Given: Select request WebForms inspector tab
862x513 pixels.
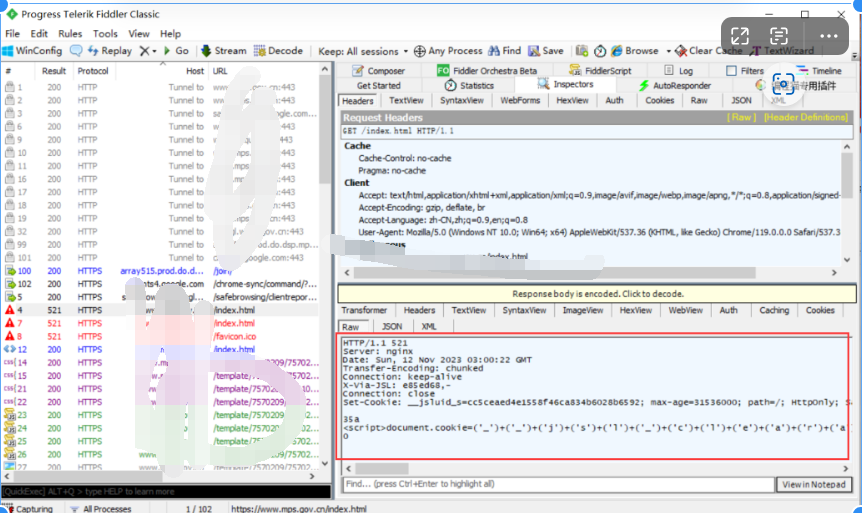Looking at the screenshot, I should click(x=520, y=101).
